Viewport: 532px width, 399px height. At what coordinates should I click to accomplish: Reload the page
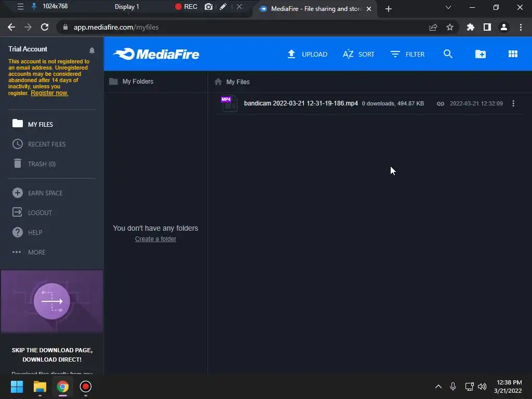click(45, 27)
